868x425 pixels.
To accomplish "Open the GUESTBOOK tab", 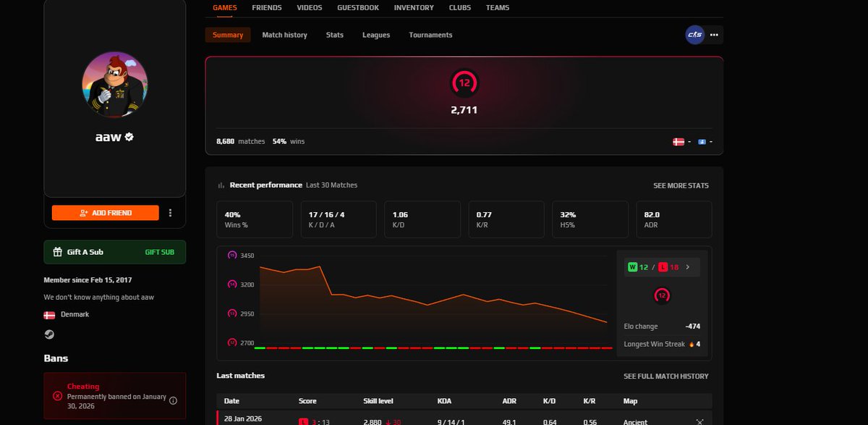I will (x=358, y=8).
